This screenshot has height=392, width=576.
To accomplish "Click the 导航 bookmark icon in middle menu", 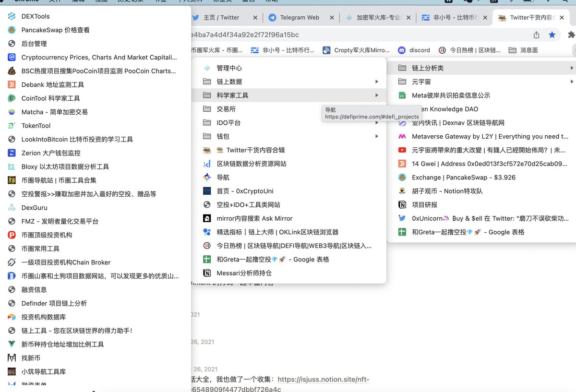I will coord(207,178).
